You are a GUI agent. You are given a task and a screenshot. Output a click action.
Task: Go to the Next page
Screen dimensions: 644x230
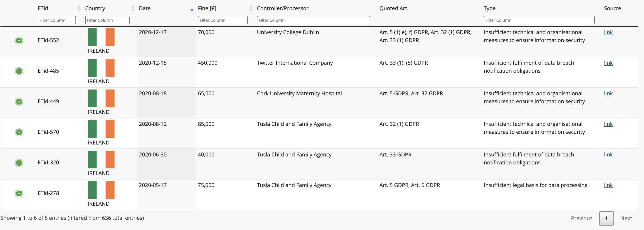(626, 218)
